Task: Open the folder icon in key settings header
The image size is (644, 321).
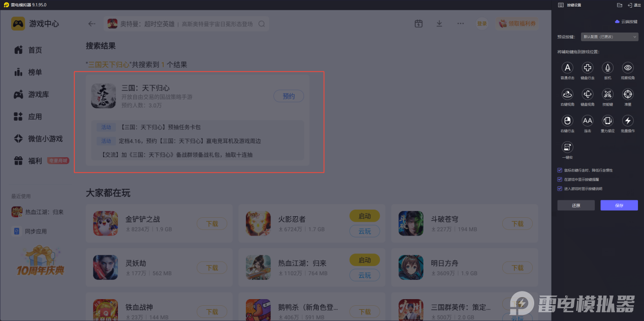Action: [620, 5]
